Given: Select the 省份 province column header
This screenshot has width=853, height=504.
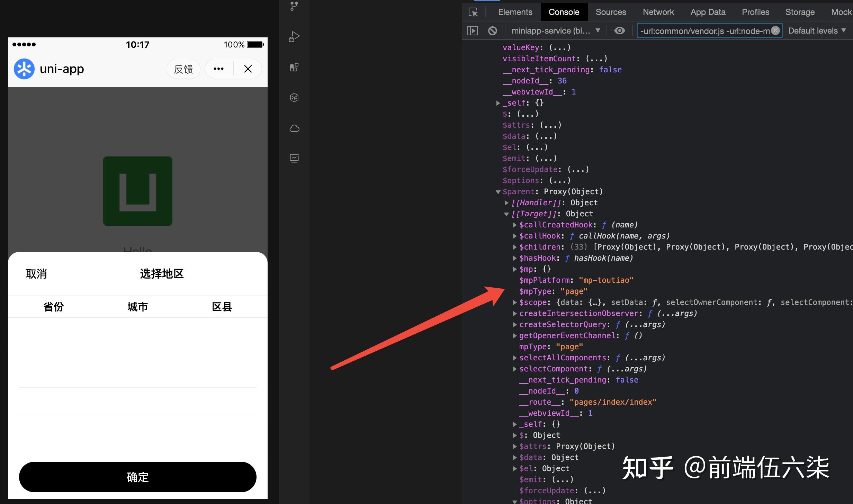Looking at the screenshot, I should [53, 307].
